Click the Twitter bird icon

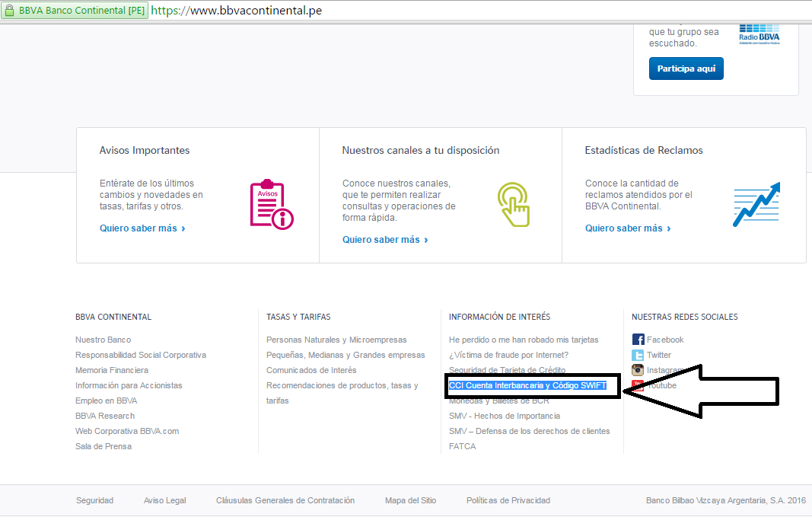click(638, 355)
